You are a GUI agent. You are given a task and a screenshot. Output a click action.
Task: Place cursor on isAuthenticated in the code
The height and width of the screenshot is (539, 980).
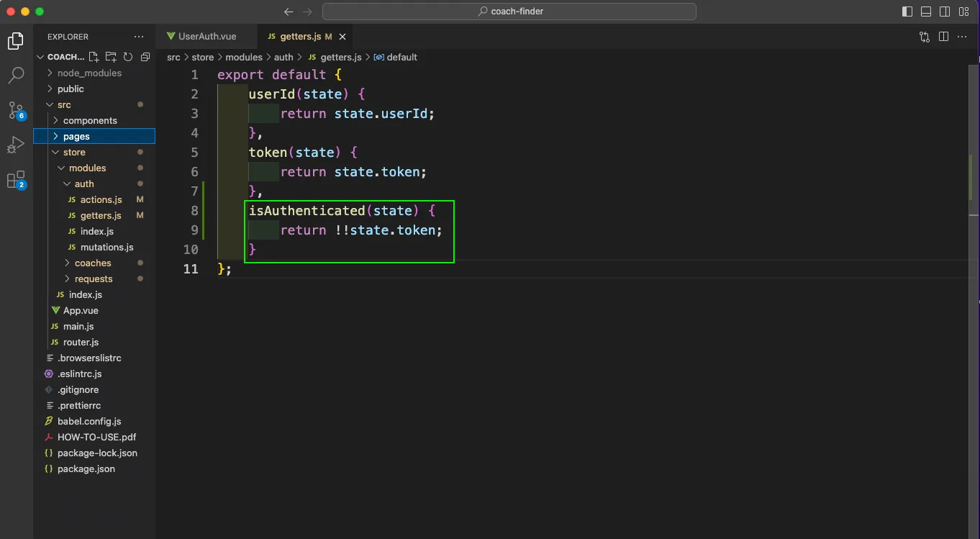307,211
